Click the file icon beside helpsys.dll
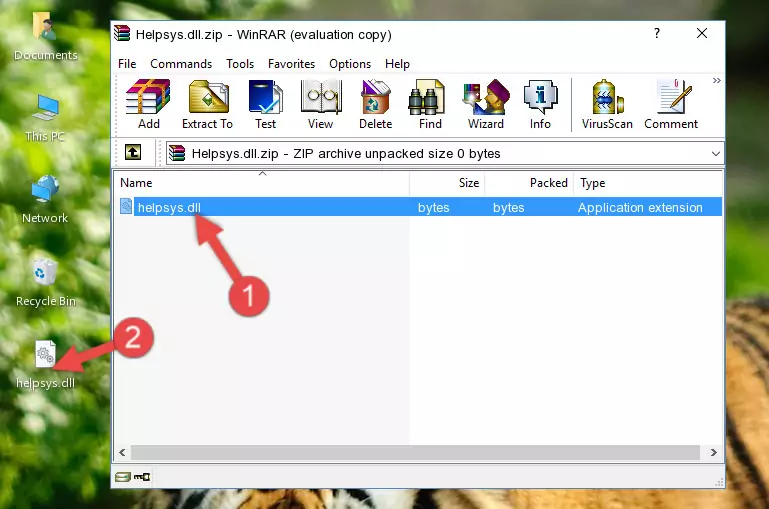Viewport: 769px width, 509px height. tap(126, 206)
